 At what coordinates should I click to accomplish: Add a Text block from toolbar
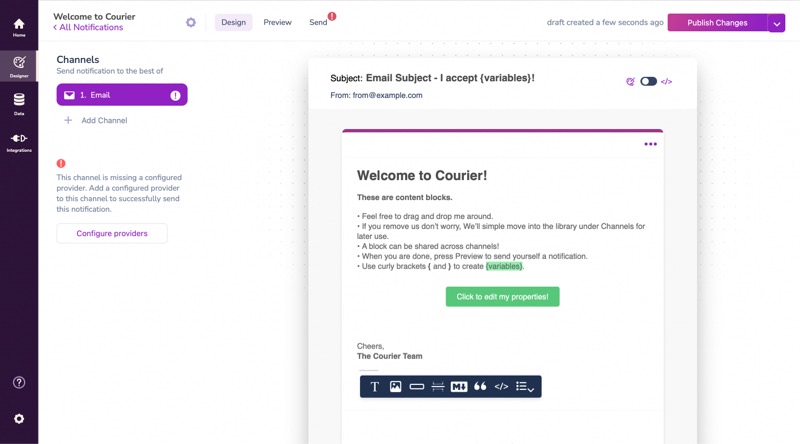pos(374,387)
